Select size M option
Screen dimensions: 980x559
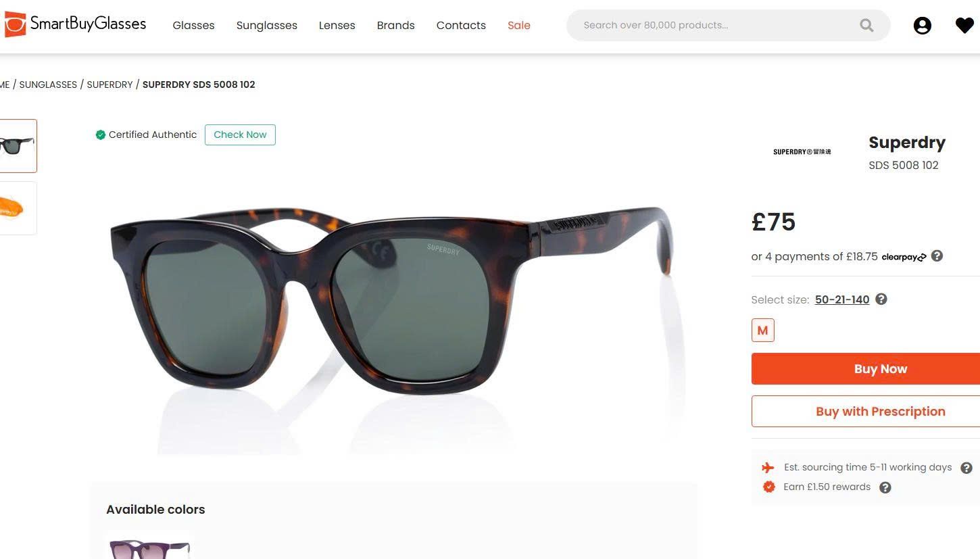(x=763, y=331)
